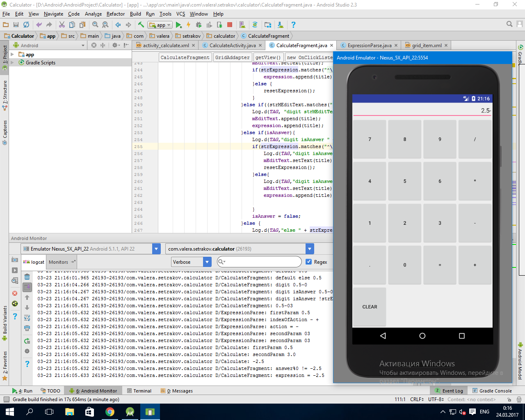Tap the 7 key in the emulator calculator
Viewport: 525px width, 420px height.
tap(370, 139)
